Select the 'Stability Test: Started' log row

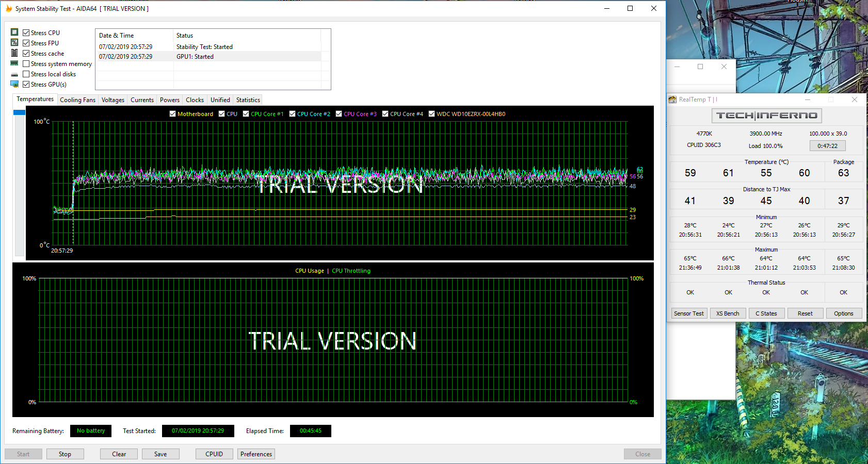[x=208, y=47]
